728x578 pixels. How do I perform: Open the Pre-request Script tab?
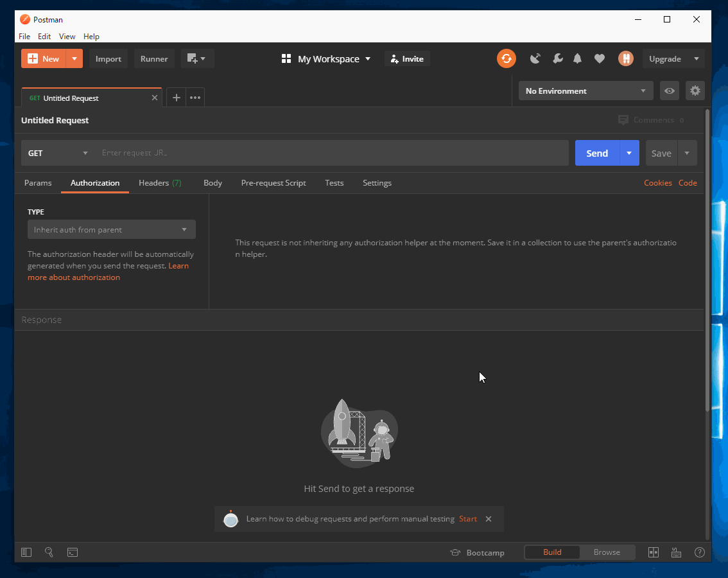click(273, 183)
